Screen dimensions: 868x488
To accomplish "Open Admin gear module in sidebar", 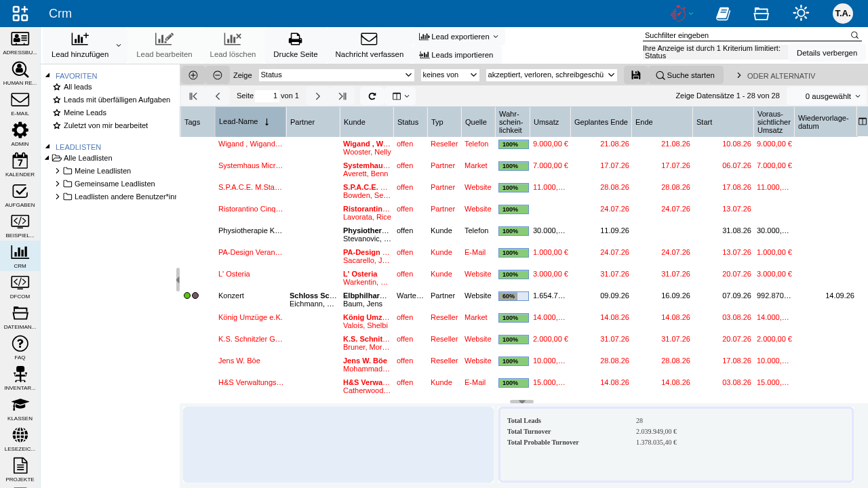I will coord(20,134).
